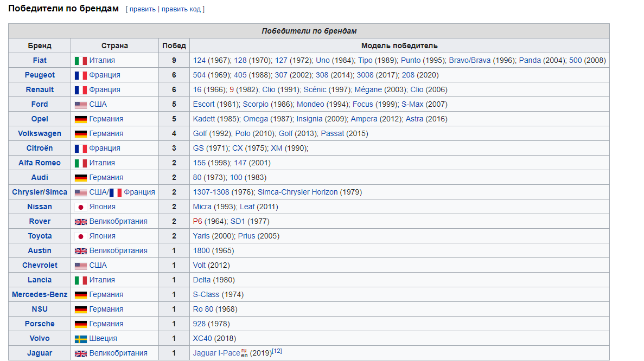Follow the red Rover P6 link
This screenshot has height=361, width=644.
[x=197, y=222]
